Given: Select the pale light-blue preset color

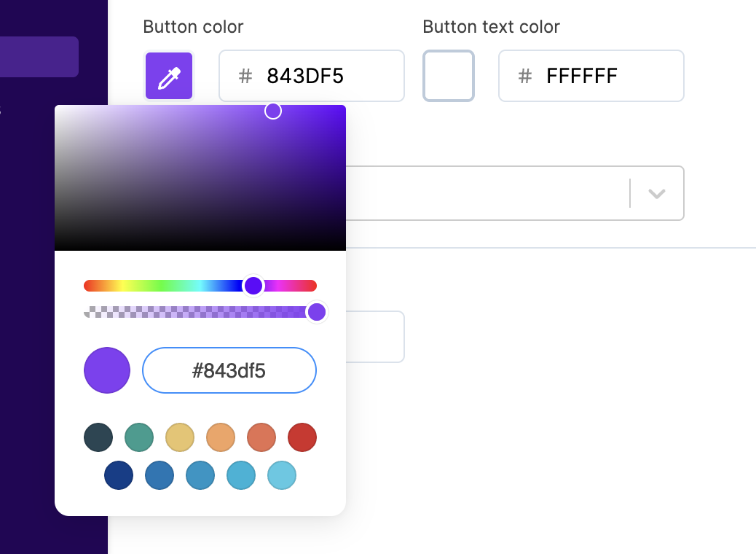Looking at the screenshot, I should (282, 475).
